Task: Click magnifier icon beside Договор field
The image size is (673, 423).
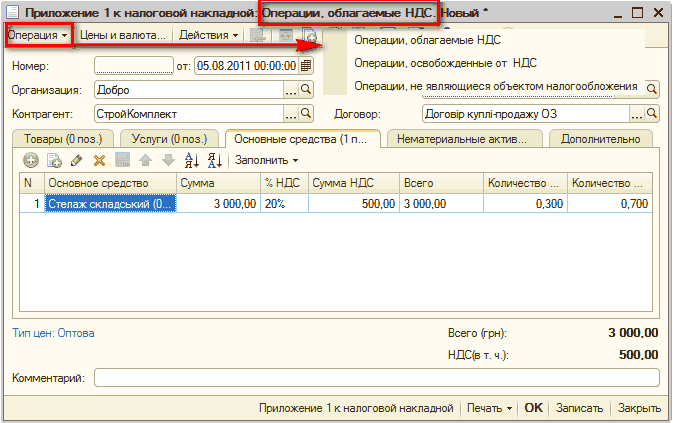Action: [x=652, y=114]
